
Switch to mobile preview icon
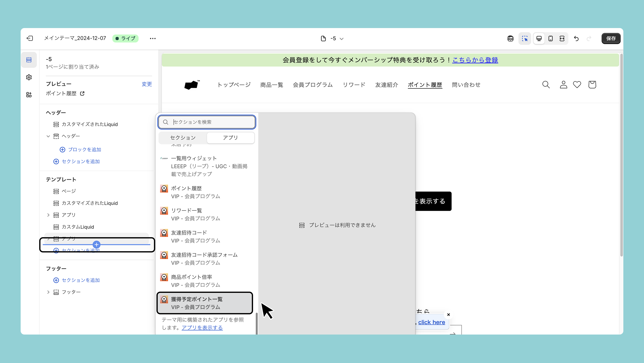tap(550, 39)
